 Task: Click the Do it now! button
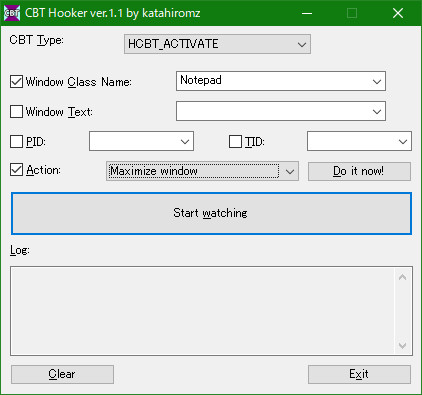click(359, 171)
